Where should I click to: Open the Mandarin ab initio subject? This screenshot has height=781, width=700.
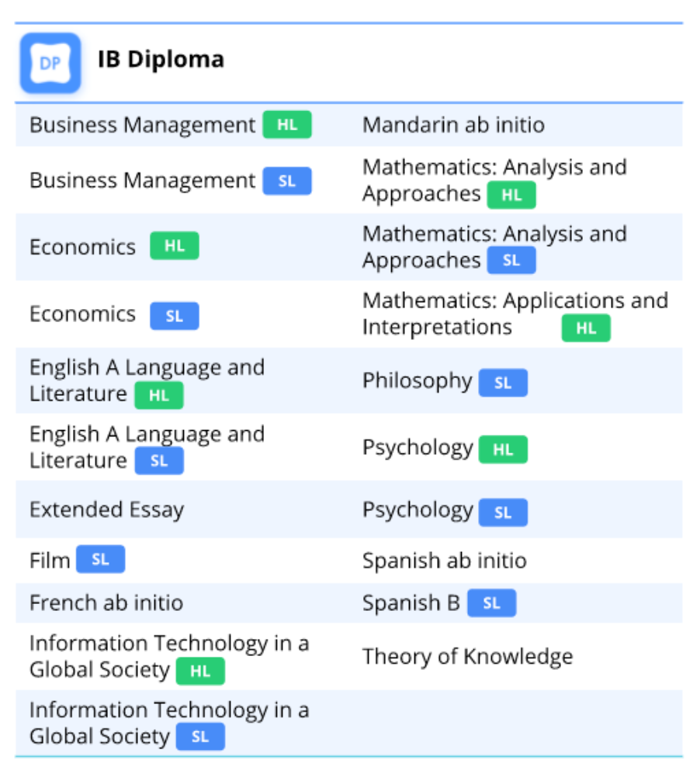(x=453, y=125)
